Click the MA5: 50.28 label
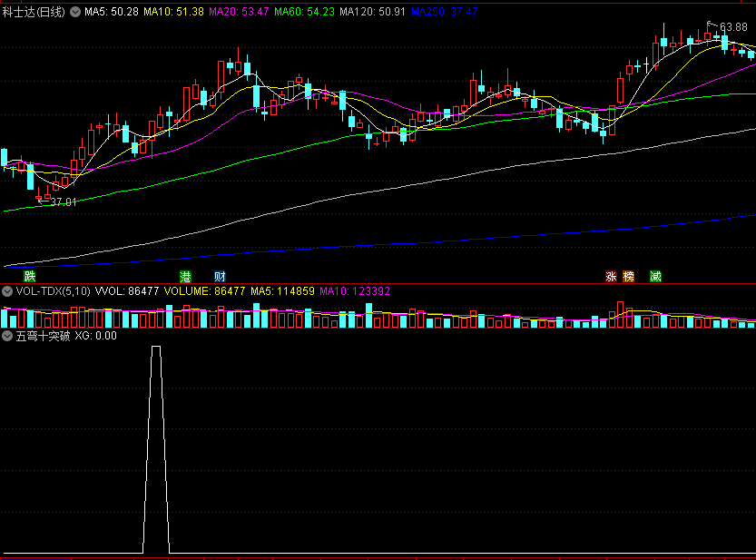 coord(112,12)
